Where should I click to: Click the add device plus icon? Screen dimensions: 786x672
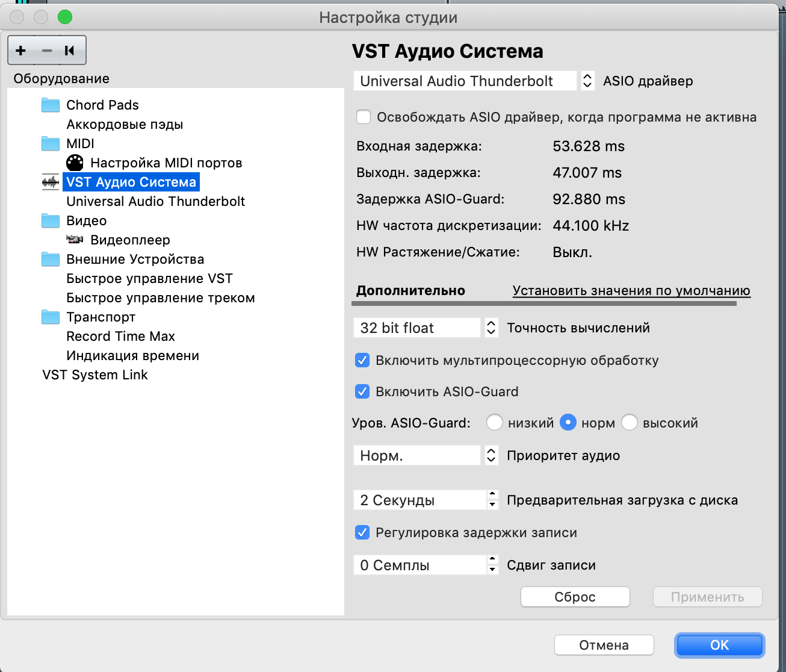(x=21, y=51)
